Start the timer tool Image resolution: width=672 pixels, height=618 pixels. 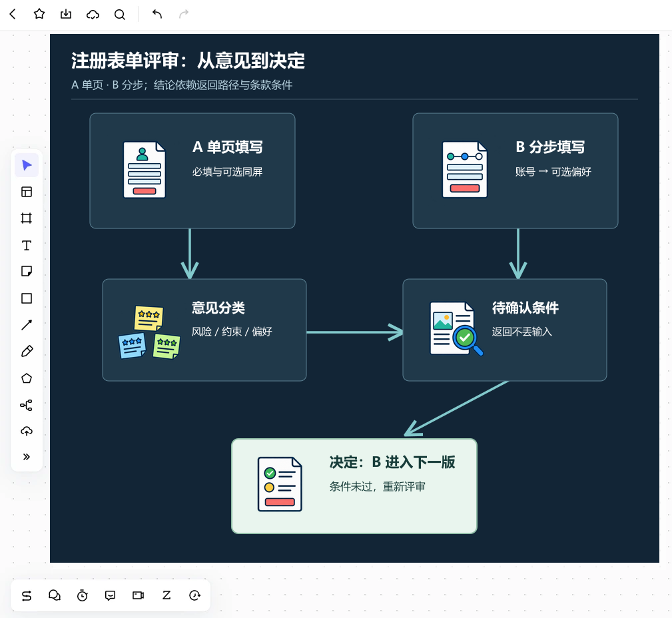(83, 596)
